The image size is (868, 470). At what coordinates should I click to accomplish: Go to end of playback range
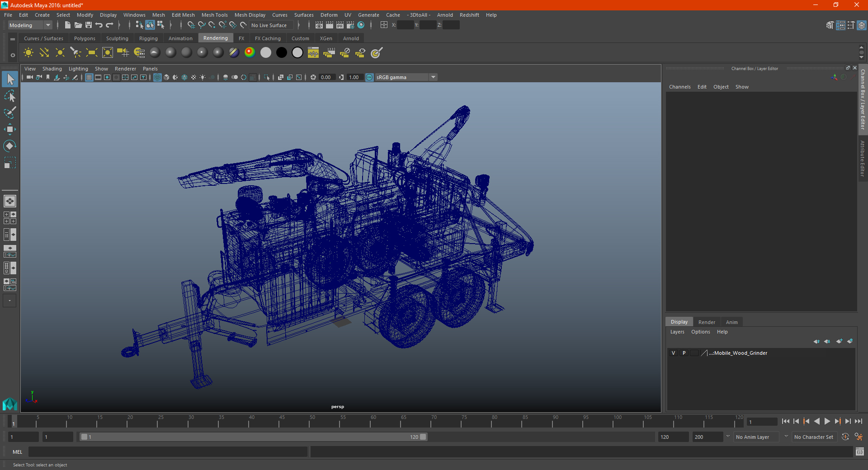coord(858,421)
